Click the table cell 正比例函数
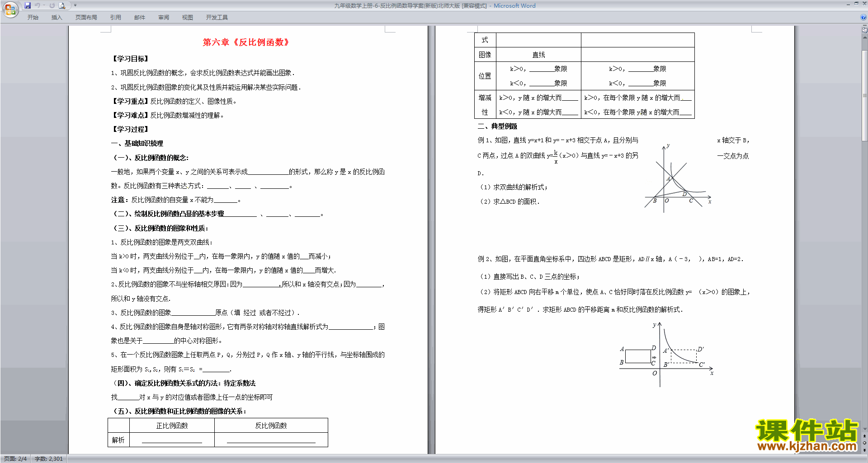The image size is (868, 463). (172, 426)
